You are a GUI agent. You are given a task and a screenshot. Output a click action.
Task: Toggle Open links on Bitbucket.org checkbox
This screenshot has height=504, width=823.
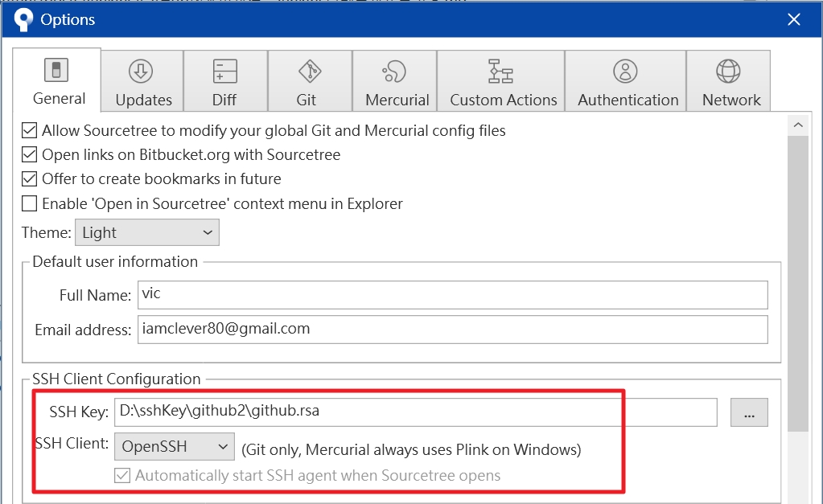coord(30,154)
